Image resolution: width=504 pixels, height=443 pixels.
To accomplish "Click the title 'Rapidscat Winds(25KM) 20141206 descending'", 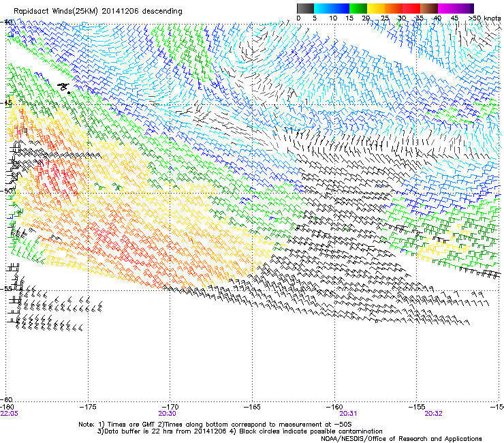I will click(x=97, y=11).
